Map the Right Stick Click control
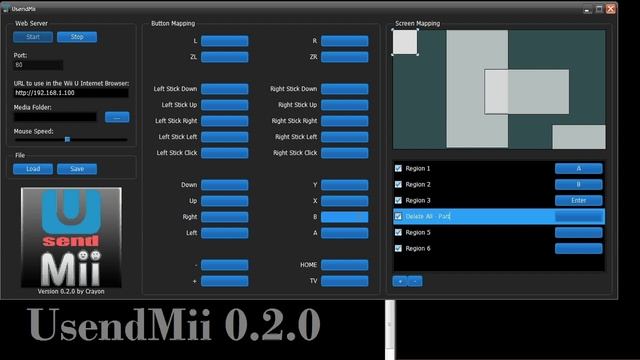 point(344,153)
